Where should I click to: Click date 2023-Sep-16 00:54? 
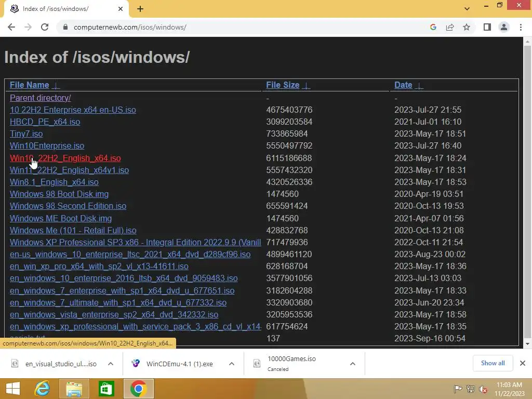click(x=430, y=338)
